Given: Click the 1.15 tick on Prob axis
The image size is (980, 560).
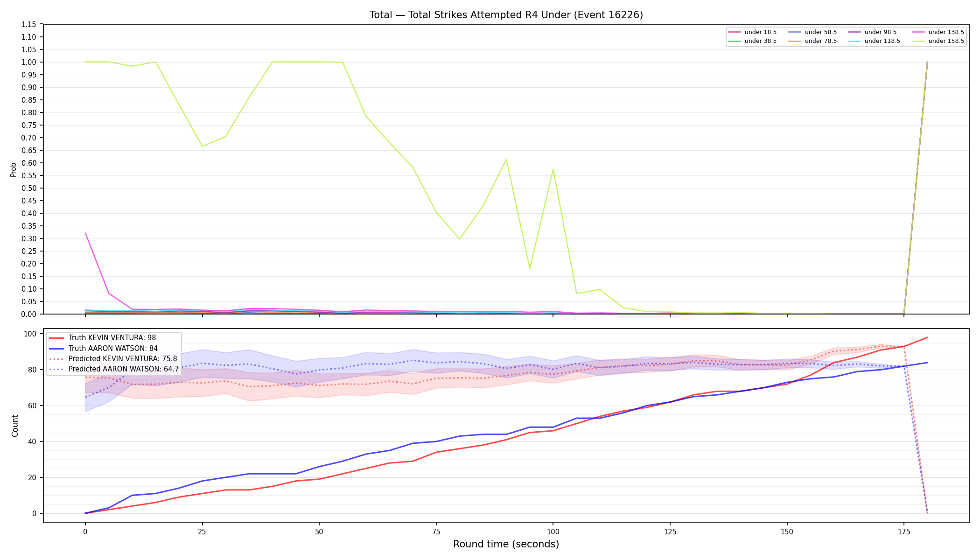Looking at the screenshot, I should click(x=28, y=24).
